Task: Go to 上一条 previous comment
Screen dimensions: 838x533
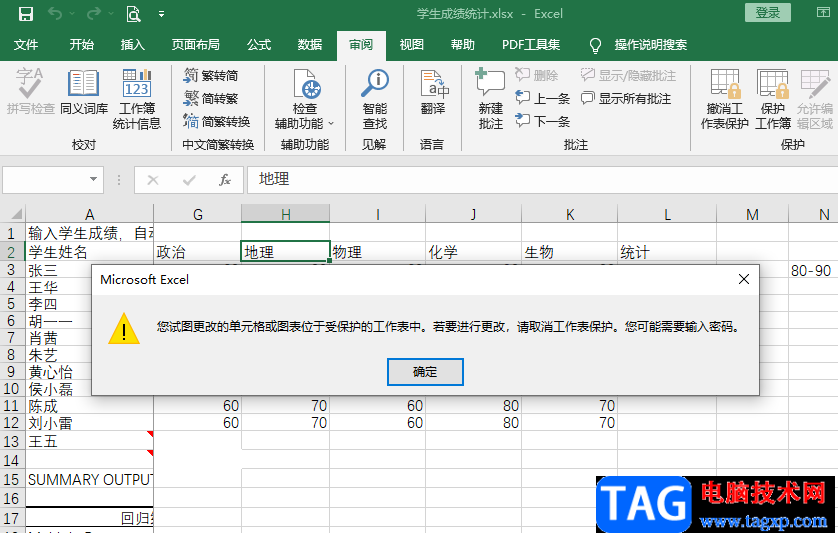Action: 543,98
